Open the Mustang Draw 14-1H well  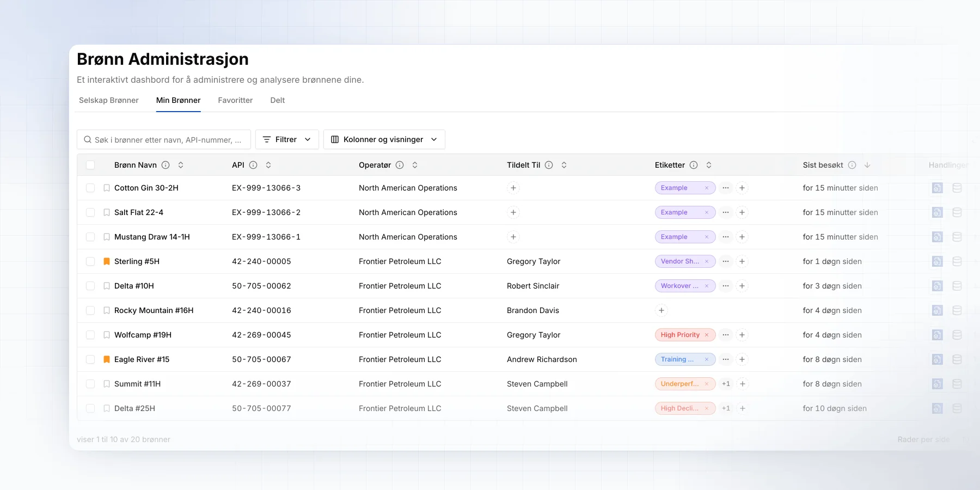point(152,237)
